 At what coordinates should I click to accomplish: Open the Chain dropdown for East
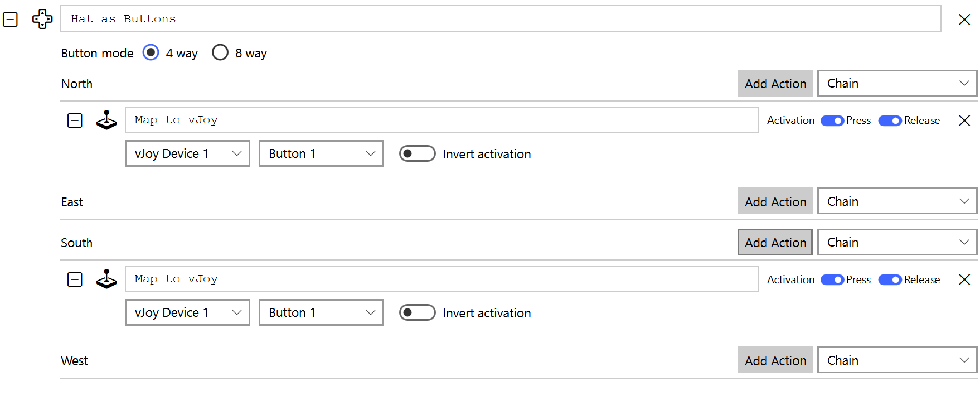tap(897, 201)
